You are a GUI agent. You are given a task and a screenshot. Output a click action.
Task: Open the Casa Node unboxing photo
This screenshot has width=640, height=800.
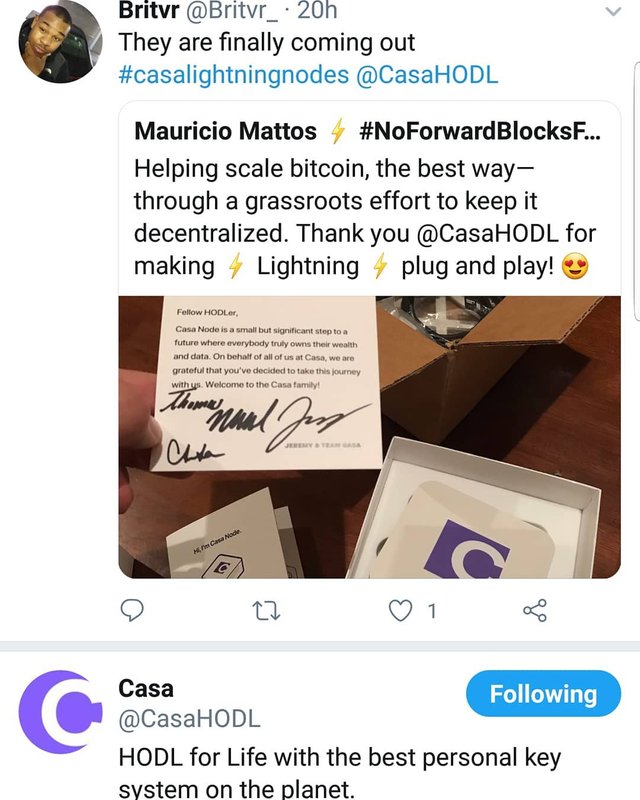370,437
